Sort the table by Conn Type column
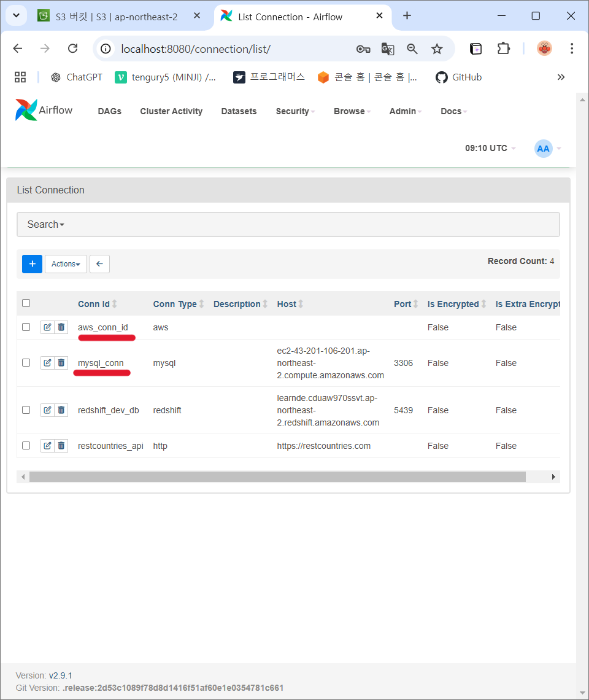Image resolution: width=589 pixels, height=700 pixels. coord(174,303)
